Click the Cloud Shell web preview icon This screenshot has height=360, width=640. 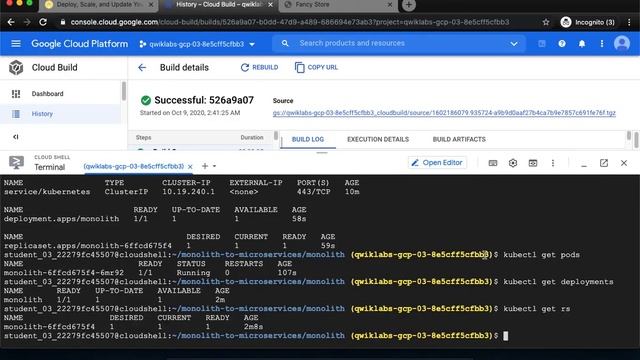click(x=533, y=163)
